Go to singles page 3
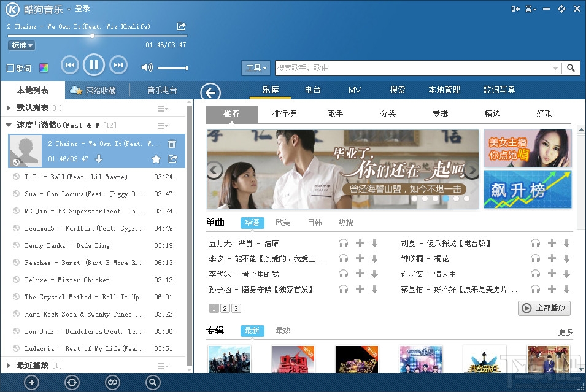The width and height of the screenshot is (586, 392). pyautogui.click(x=236, y=309)
